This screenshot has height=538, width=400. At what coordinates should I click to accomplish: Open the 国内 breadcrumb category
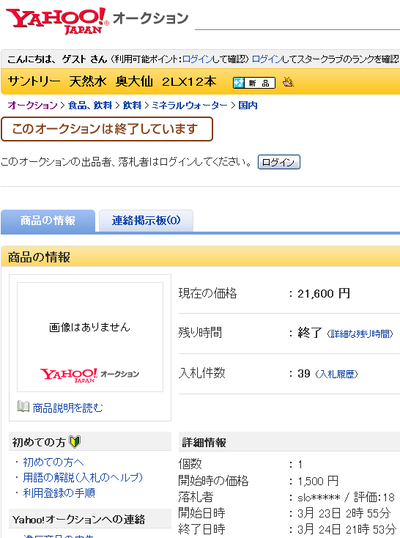click(248, 105)
